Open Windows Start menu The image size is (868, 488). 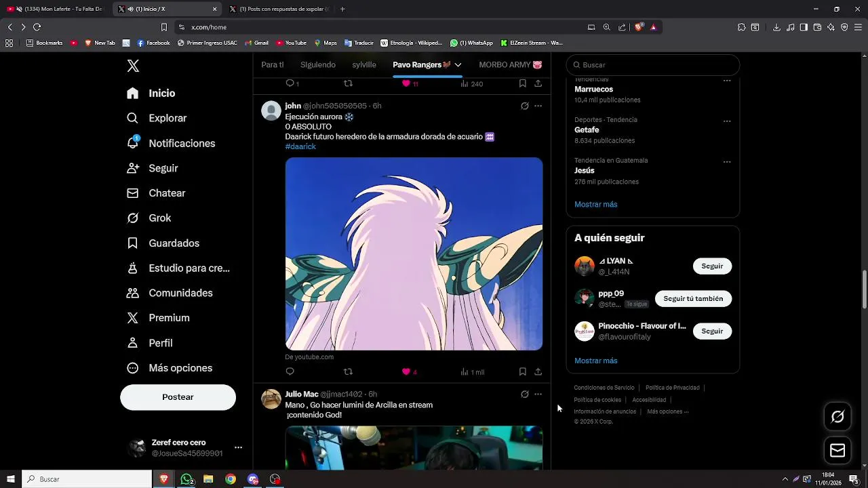tap(10, 479)
